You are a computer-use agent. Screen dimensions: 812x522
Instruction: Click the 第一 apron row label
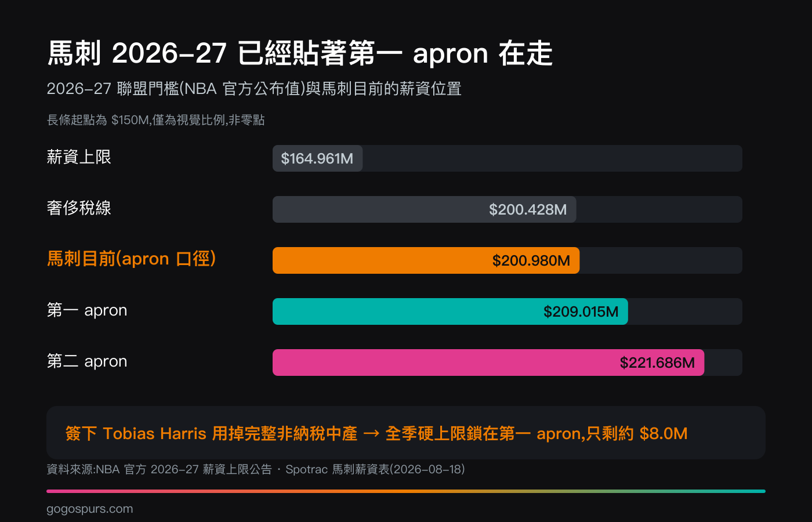pos(87,310)
